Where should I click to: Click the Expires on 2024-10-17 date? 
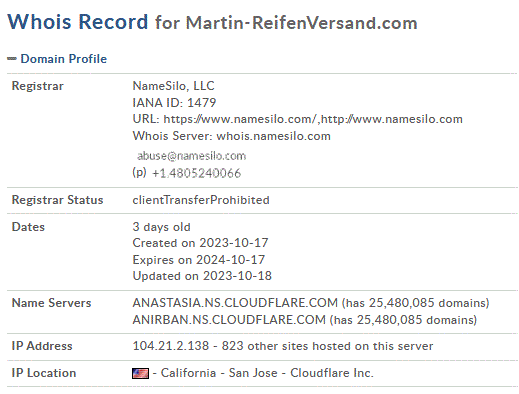[199, 259]
